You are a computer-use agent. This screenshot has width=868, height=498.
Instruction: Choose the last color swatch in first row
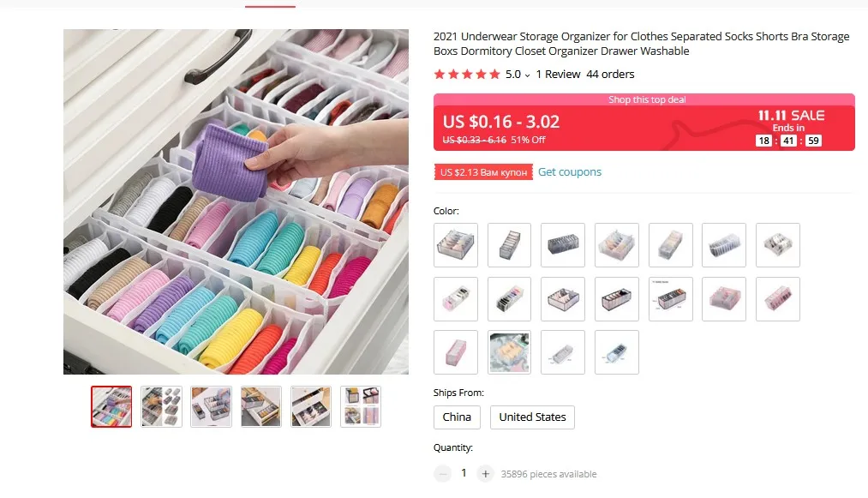[x=777, y=245]
